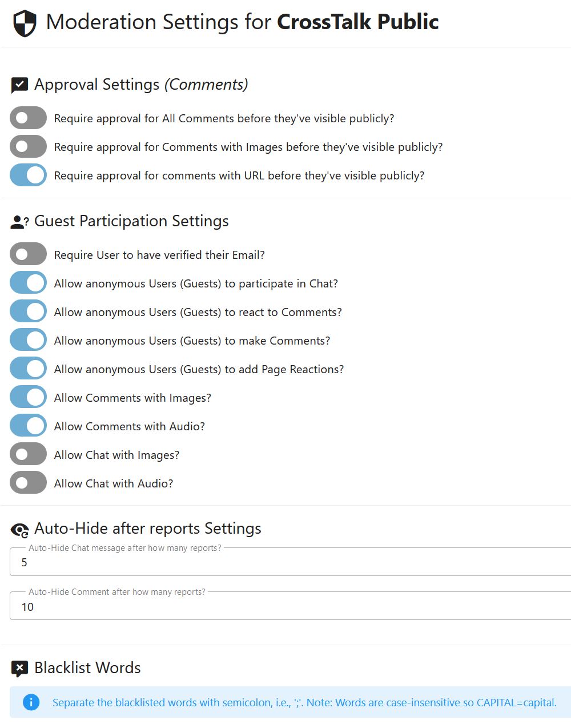This screenshot has width=571, height=728.
Task: Click the Auto-Hide eye icon
Action: (19, 529)
